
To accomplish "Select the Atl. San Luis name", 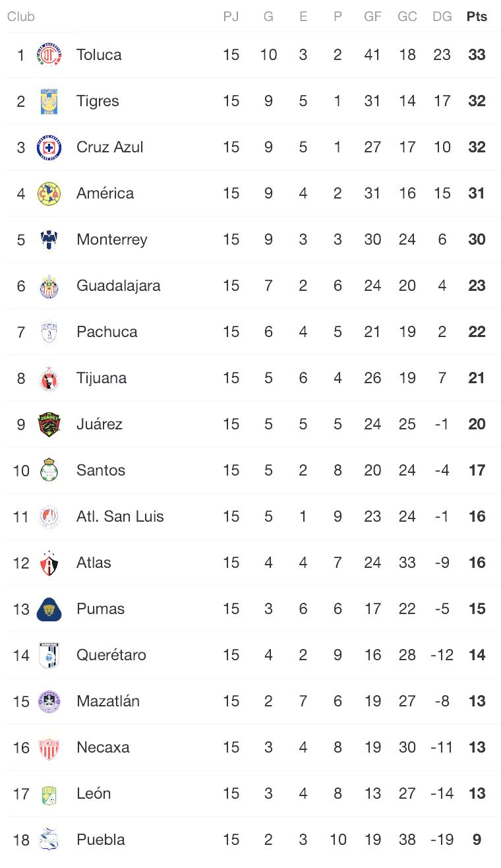I will tap(120, 516).
